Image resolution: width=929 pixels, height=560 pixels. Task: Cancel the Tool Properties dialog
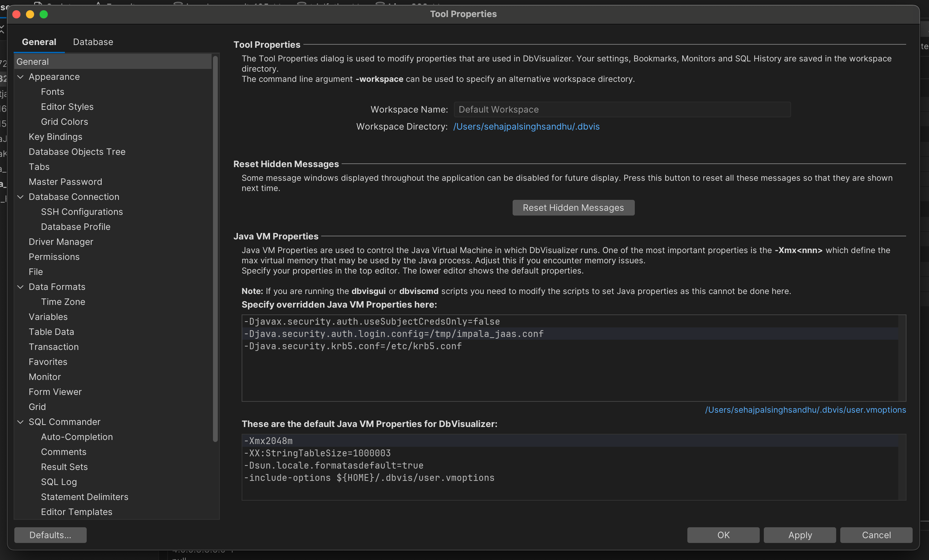[876, 535]
